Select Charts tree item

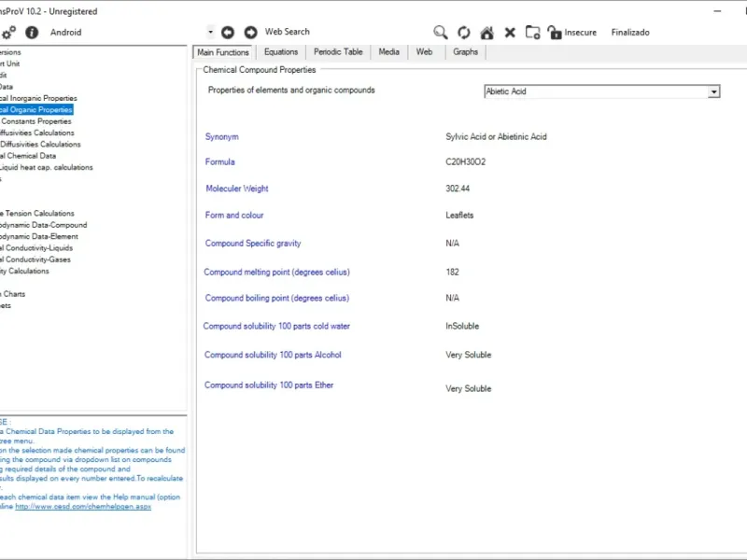13,294
